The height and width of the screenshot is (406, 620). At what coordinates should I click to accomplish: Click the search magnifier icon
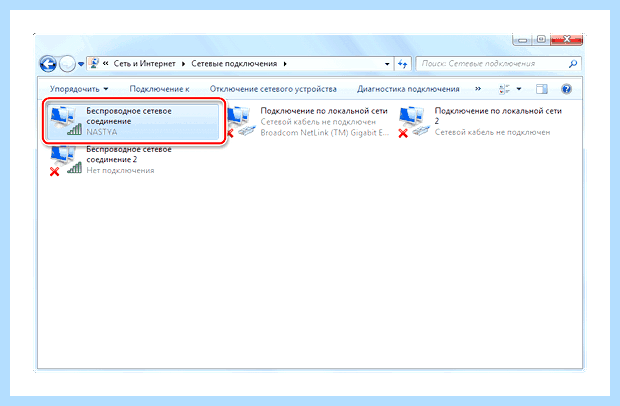pos(573,64)
